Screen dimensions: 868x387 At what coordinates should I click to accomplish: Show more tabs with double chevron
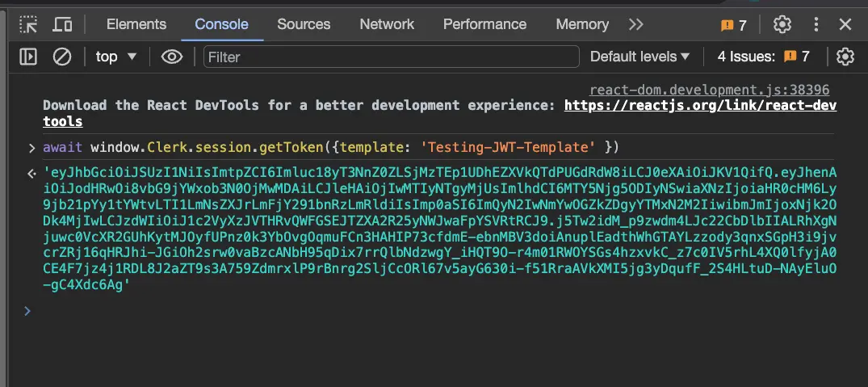636,24
